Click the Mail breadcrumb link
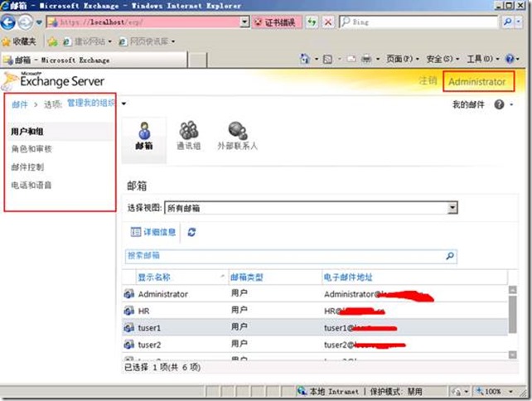Viewport: 532px width, 401px height. point(20,104)
